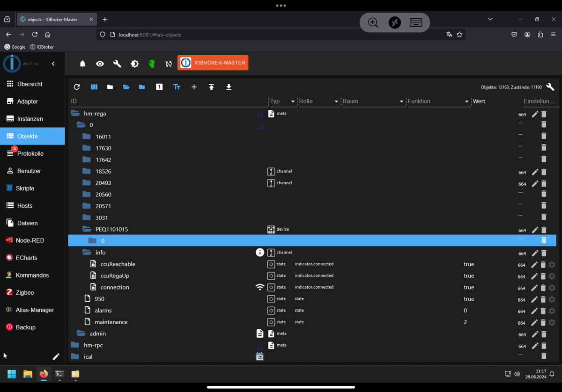The width and height of the screenshot is (562, 392).
Task: Open Firefox in the Windows taskbar
Action: click(44, 374)
